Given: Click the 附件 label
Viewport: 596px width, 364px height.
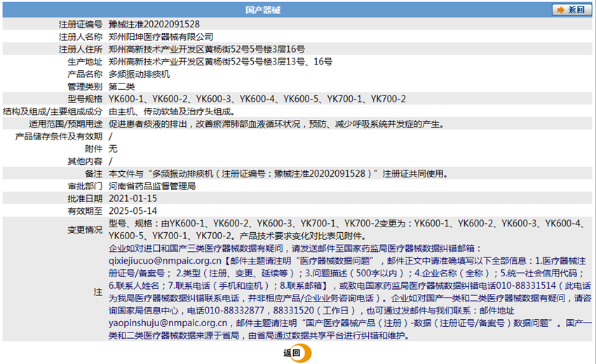Looking at the screenshot, I should 94,149.
